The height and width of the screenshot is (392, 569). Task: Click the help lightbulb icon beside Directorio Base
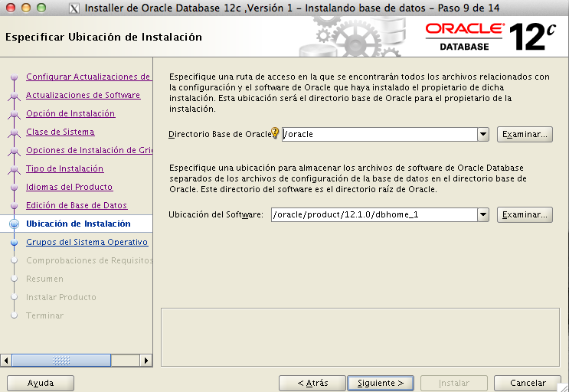tap(275, 132)
